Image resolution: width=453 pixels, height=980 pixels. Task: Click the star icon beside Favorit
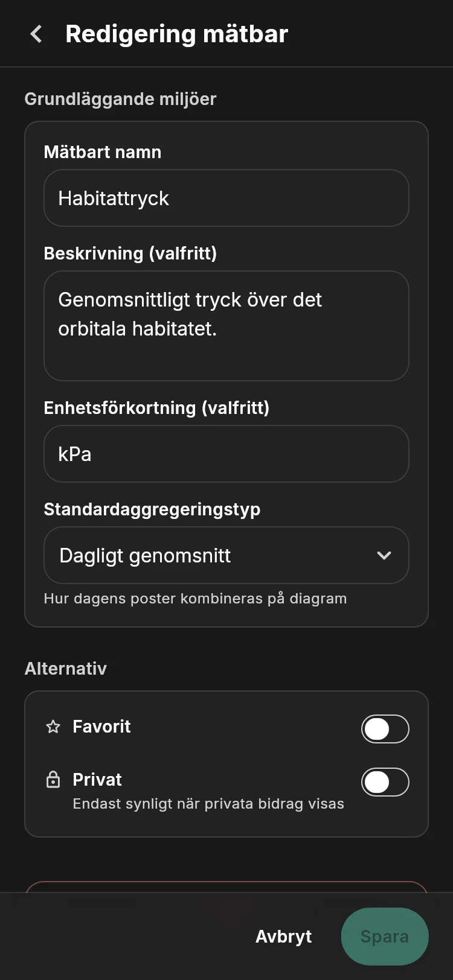coord(53,727)
